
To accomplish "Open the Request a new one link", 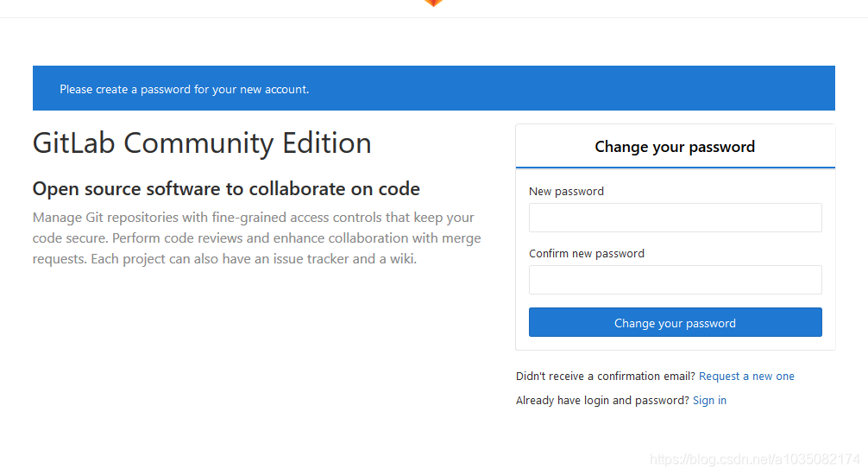I will [x=746, y=376].
